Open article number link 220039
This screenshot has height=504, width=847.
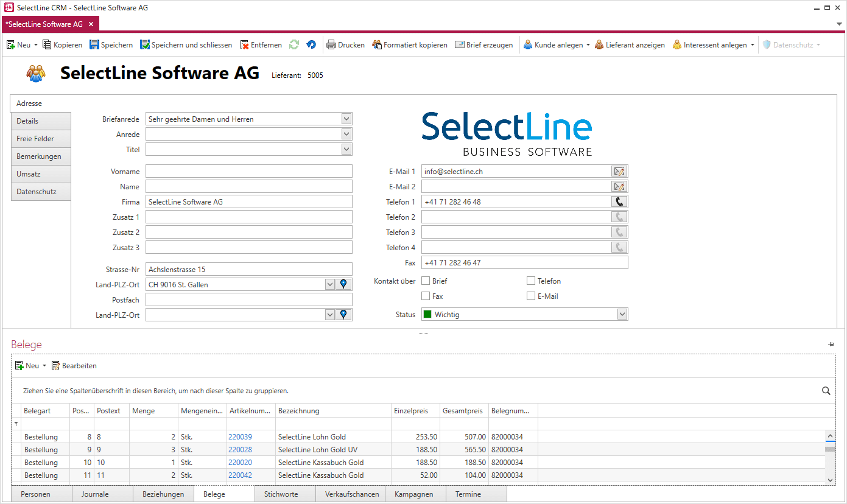[240, 437]
